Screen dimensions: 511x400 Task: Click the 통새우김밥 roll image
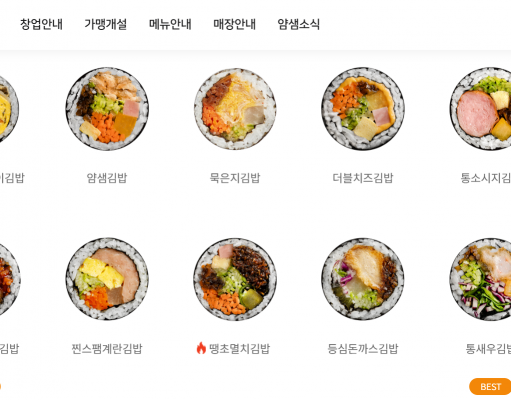coord(480,279)
